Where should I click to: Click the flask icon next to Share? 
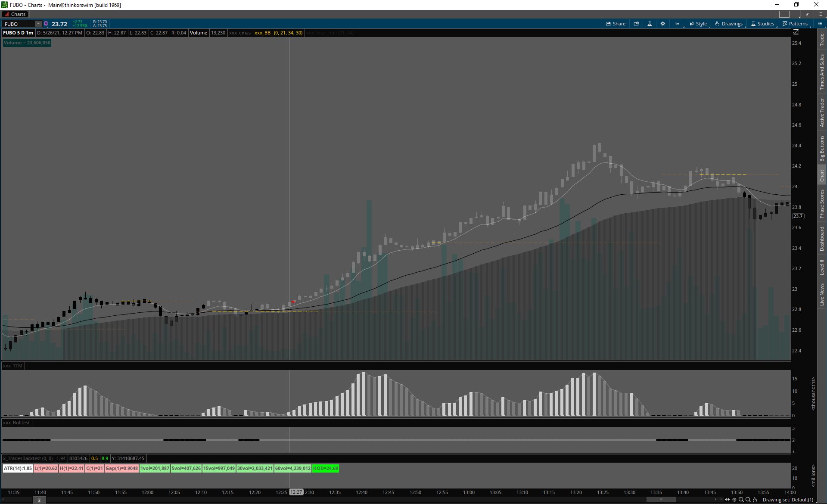[x=650, y=24]
